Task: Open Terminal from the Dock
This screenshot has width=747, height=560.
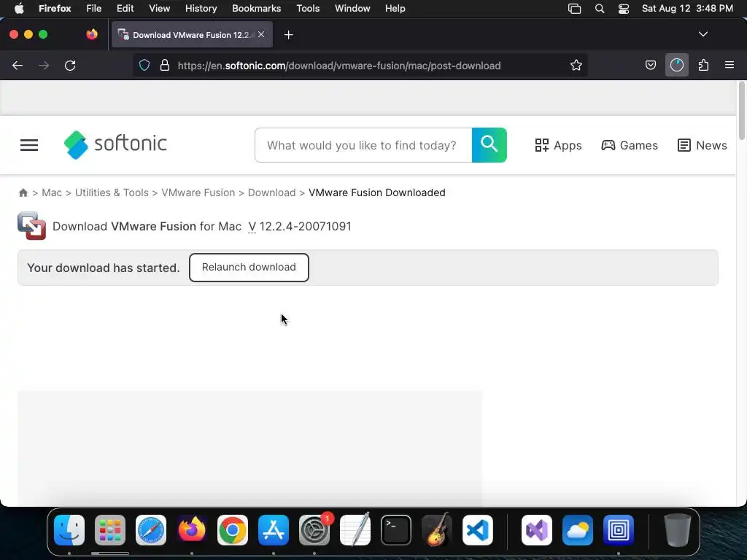Action: tap(396, 530)
